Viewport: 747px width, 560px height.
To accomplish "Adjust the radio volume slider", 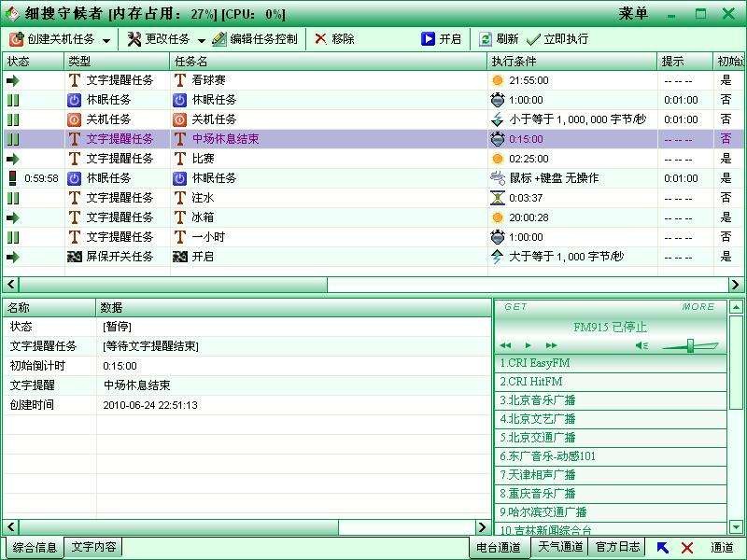I will click(691, 343).
